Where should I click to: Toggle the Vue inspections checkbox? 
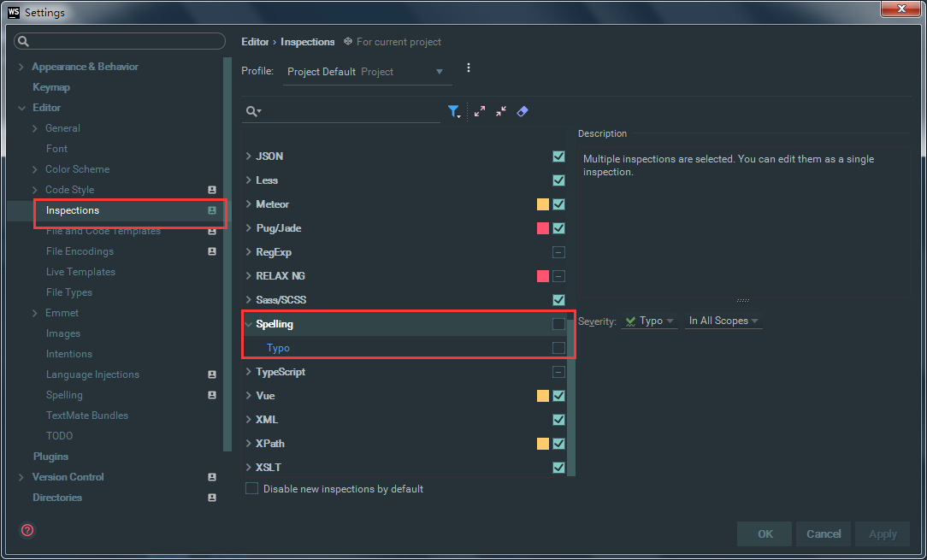coord(558,396)
